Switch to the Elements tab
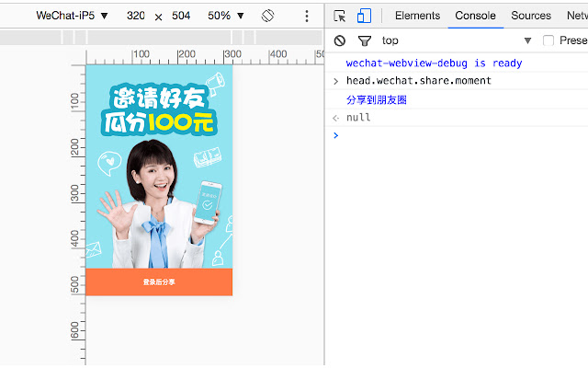 tap(417, 16)
